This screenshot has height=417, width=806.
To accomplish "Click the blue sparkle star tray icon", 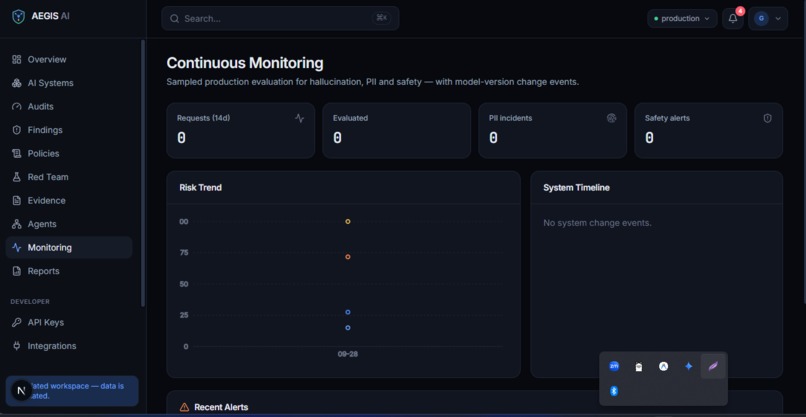I will click(x=689, y=367).
